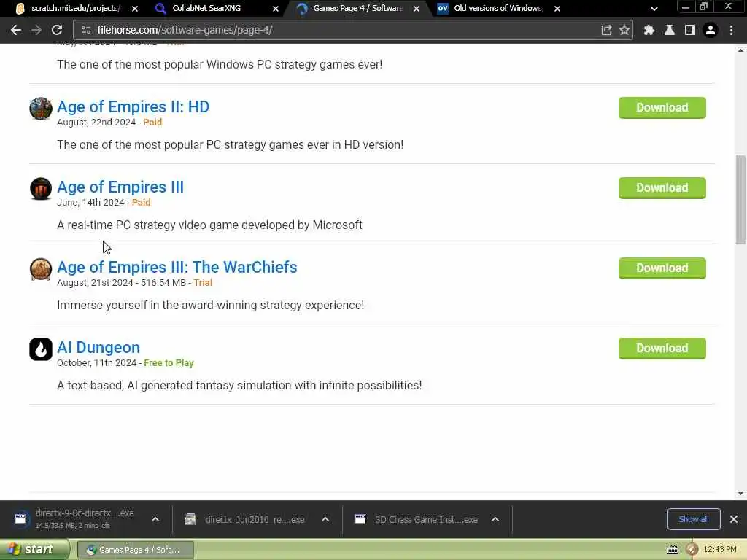The height and width of the screenshot is (560, 747).
Task: Click the Paid label under Age of Empires III
Action: point(141,203)
